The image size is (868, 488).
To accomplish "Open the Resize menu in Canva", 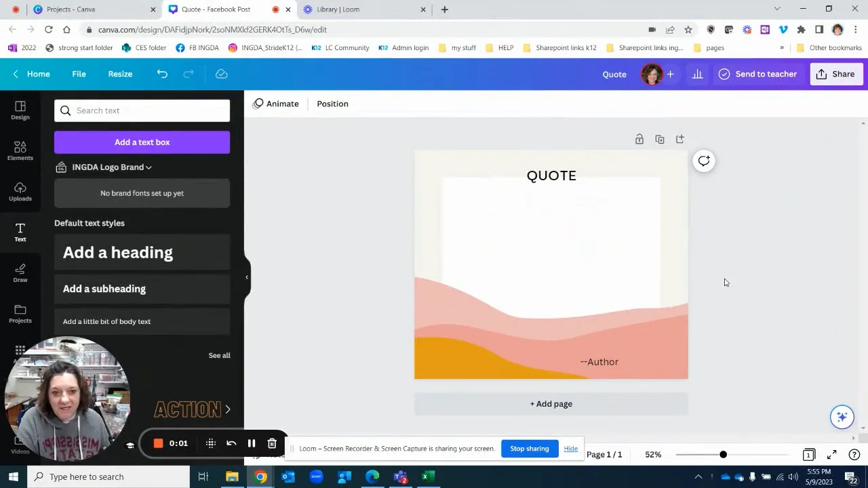I will [x=120, y=74].
